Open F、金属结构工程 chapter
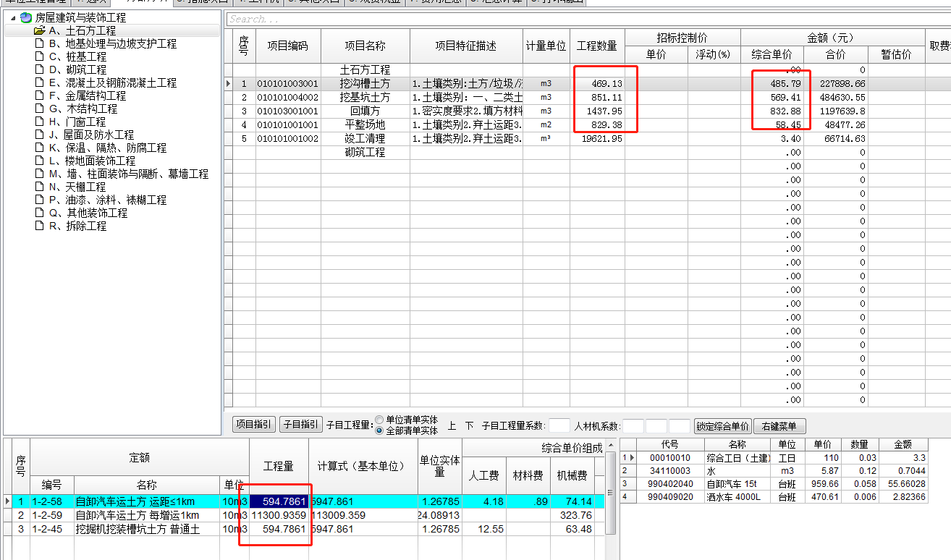951x560 pixels. pos(87,96)
